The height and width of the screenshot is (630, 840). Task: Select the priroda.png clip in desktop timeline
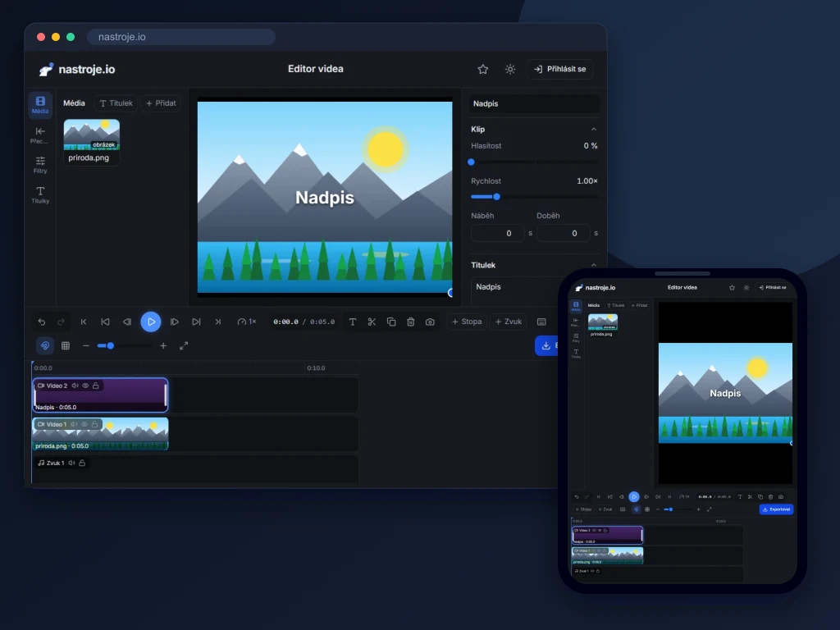point(100,435)
